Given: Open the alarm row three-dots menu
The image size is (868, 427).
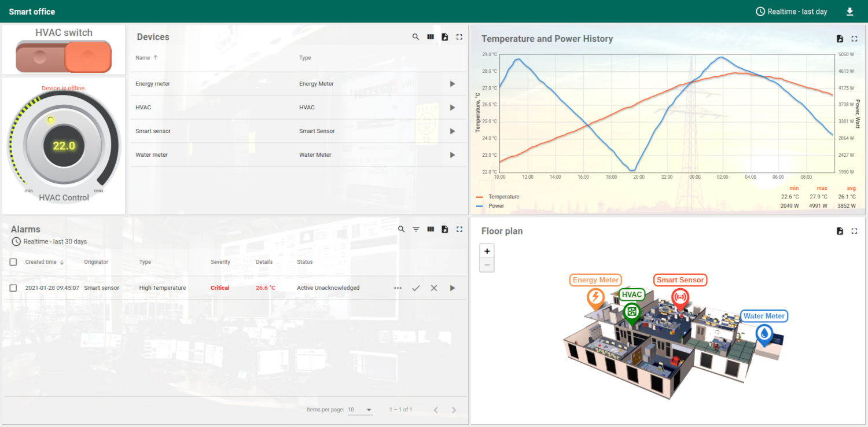Looking at the screenshot, I should point(398,288).
